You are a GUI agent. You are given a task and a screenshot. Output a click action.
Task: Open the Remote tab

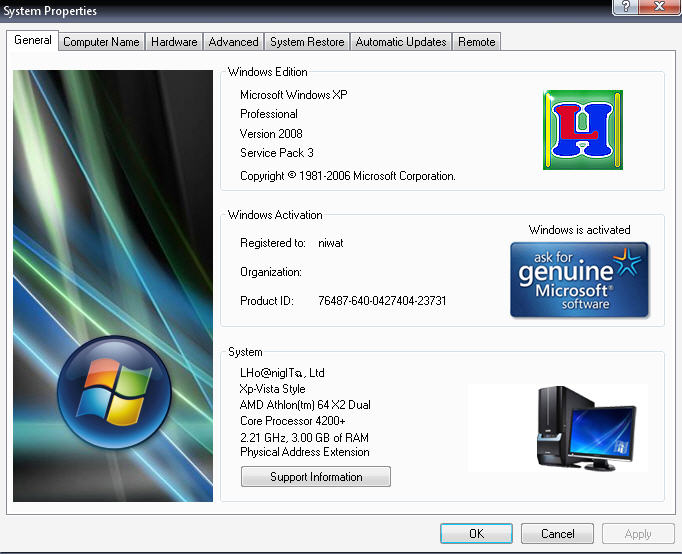[477, 42]
